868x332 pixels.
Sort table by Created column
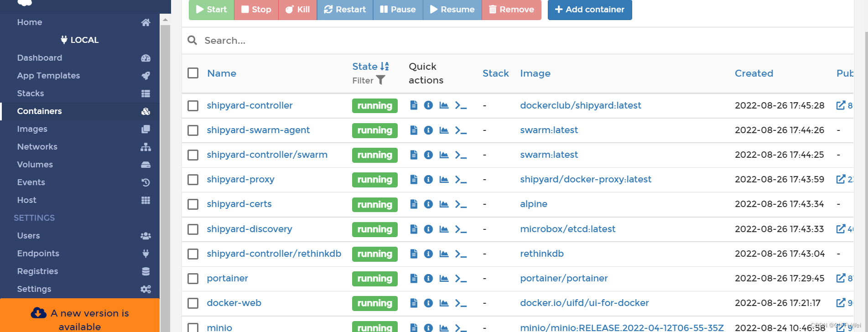click(x=754, y=73)
